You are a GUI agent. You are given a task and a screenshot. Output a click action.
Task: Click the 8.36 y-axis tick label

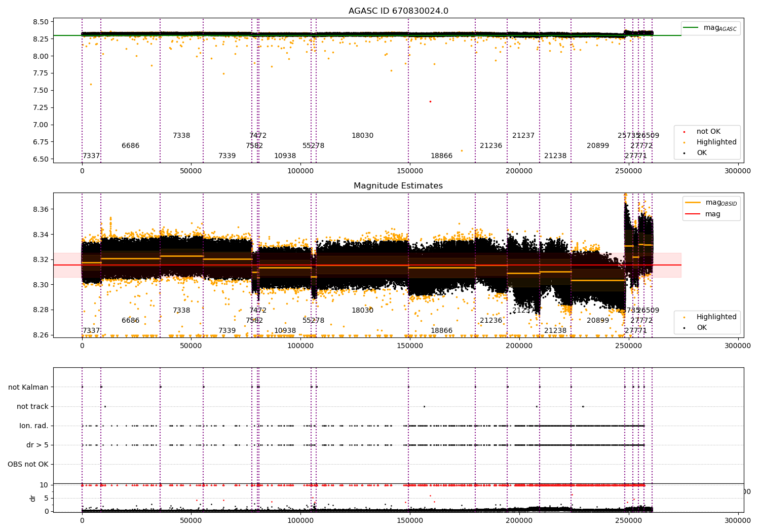point(41,209)
